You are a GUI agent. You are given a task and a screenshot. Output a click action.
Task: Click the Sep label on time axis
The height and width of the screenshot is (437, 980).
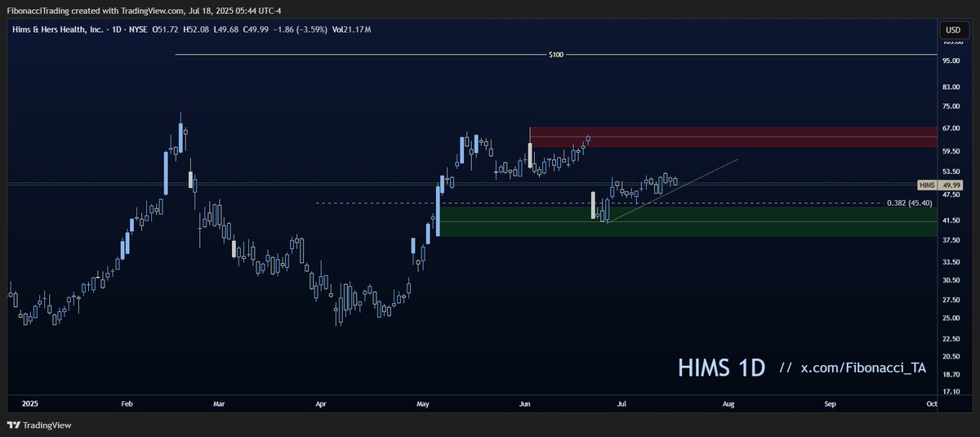[x=831, y=404]
